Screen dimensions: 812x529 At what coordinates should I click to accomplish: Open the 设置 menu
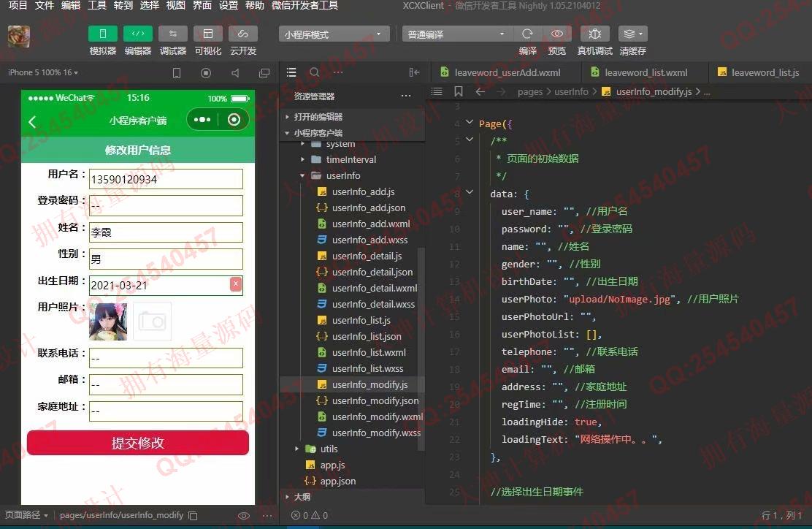click(x=229, y=5)
